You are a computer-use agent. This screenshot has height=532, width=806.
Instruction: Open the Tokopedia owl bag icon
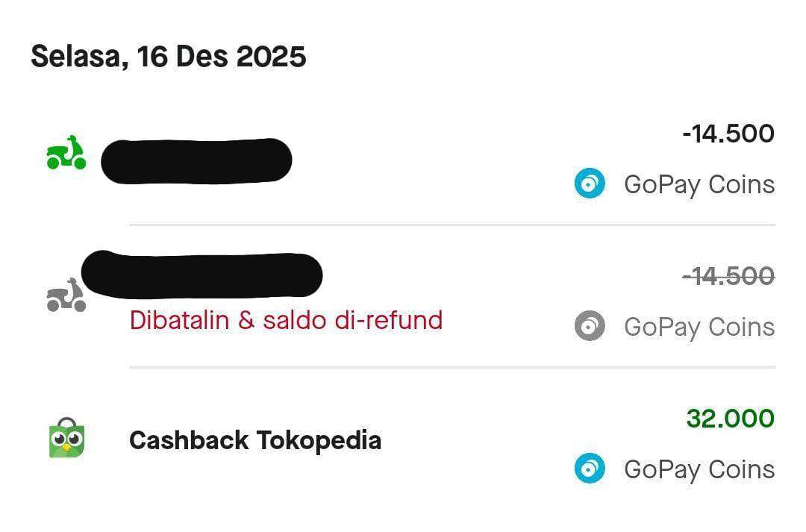tap(66, 439)
